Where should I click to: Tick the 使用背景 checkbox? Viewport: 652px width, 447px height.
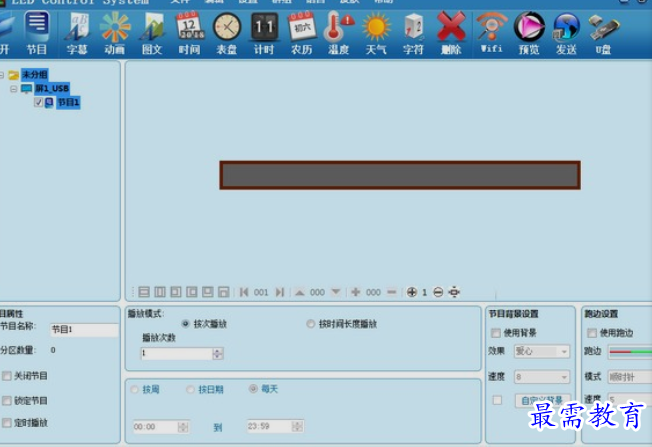pos(496,333)
